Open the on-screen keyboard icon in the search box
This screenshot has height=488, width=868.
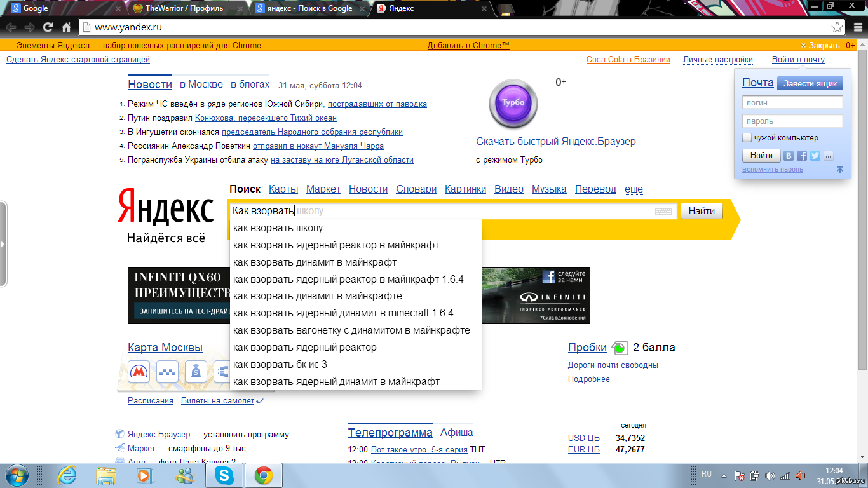[x=663, y=212]
